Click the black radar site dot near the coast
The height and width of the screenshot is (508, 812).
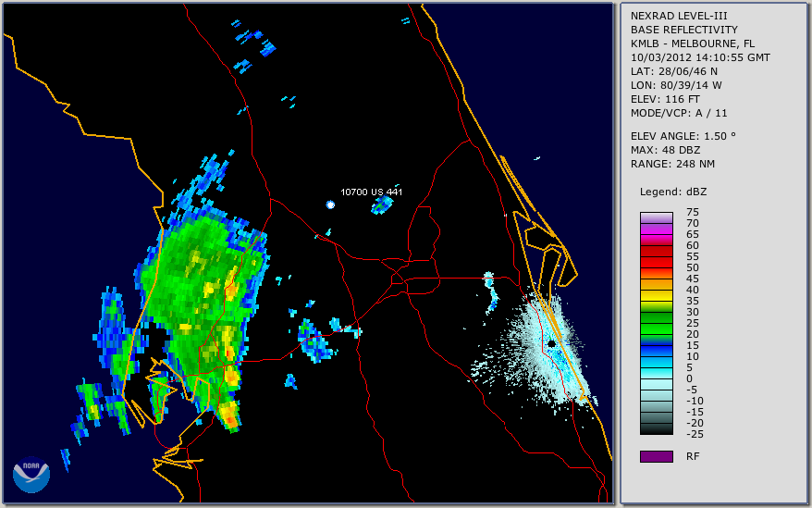(552, 343)
